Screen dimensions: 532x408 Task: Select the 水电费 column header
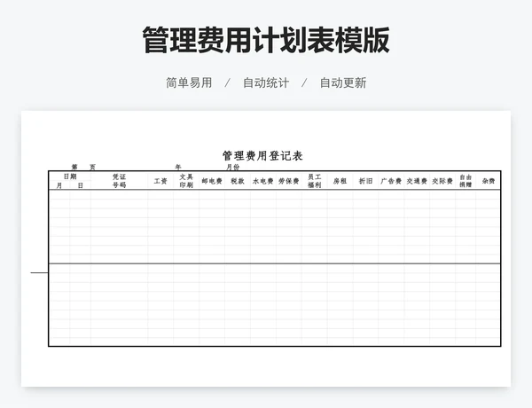tap(263, 181)
